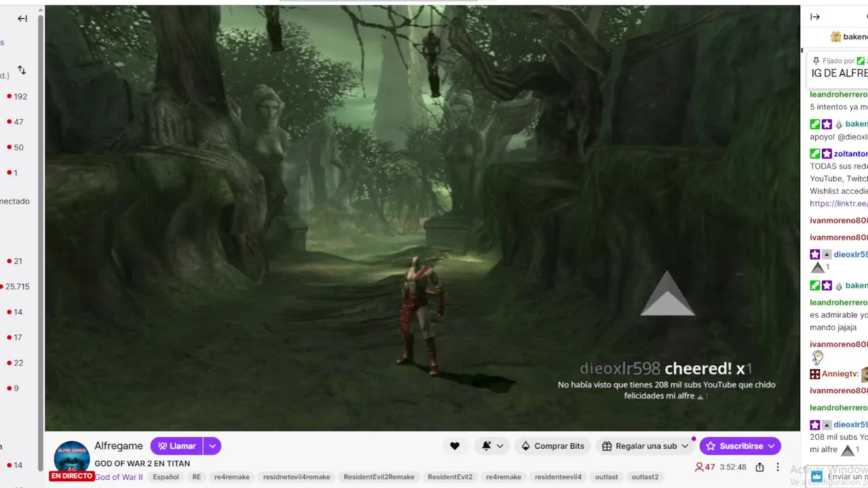Click the viewer count 47 under stream
Viewport: 868px width, 488px height.
coord(705,467)
